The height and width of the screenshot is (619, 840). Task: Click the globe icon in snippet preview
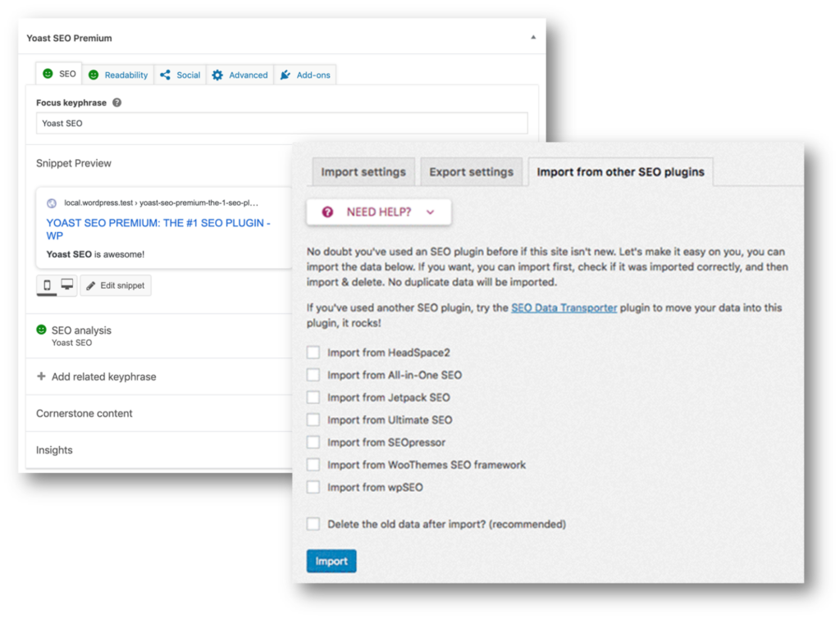click(x=52, y=203)
